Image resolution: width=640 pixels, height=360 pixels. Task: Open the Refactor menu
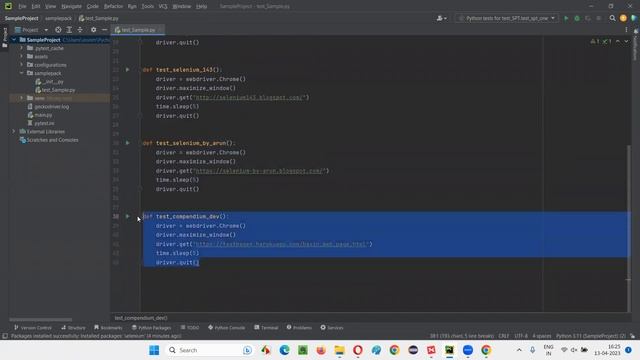pos(113,6)
